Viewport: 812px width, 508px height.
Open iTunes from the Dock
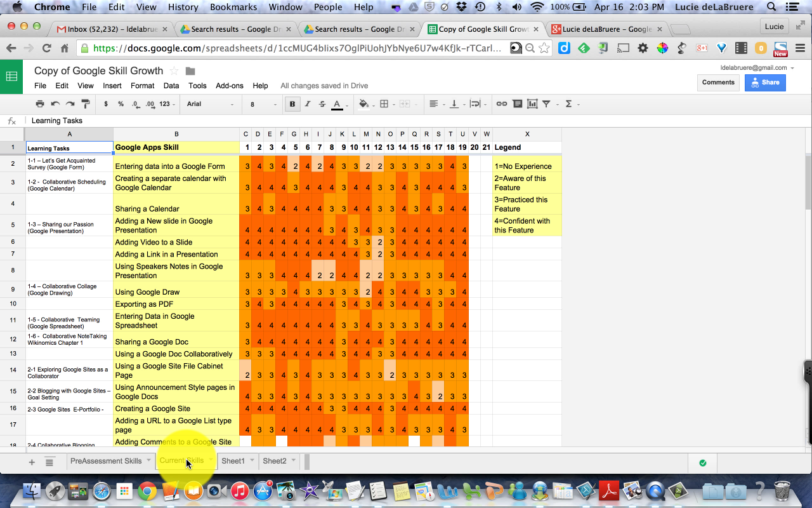(239, 490)
